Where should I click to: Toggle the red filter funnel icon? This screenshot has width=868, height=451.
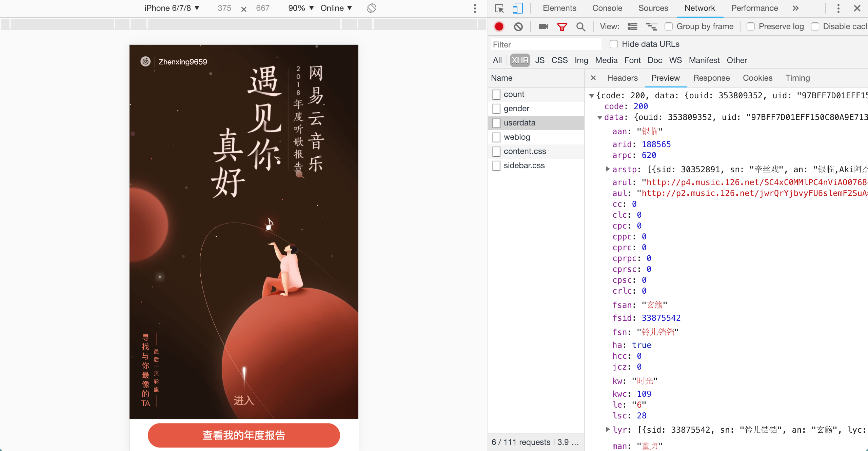coord(562,27)
